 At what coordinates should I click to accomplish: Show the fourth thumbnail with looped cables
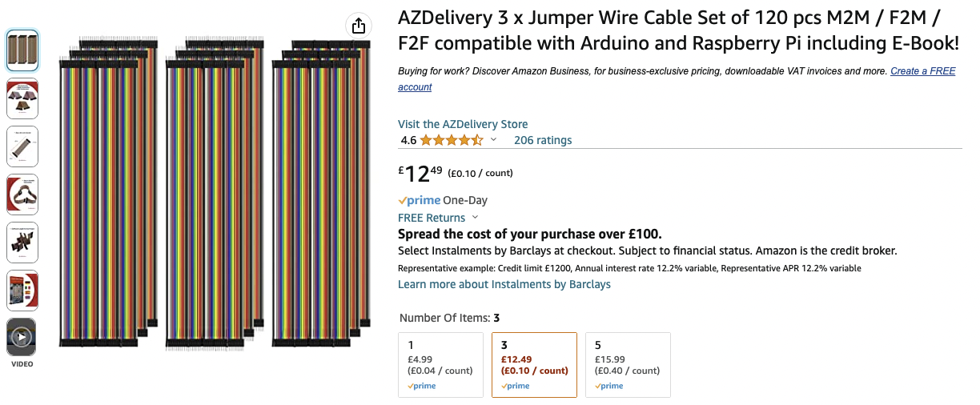(x=22, y=194)
